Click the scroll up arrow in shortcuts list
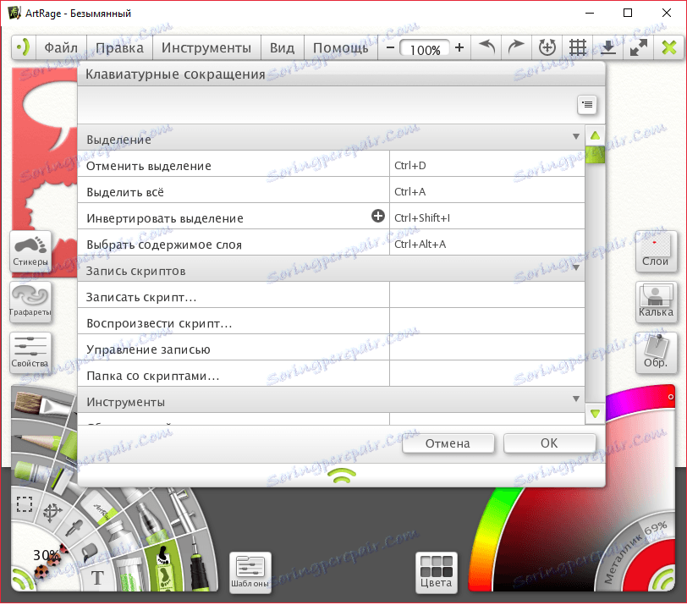This screenshot has width=687, height=616. (595, 135)
